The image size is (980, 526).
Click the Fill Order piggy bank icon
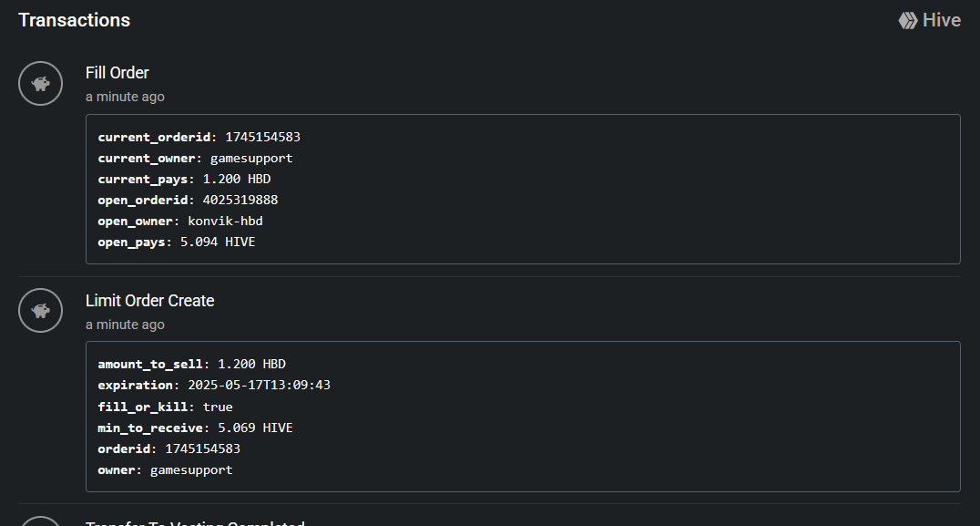pos(41,83)
